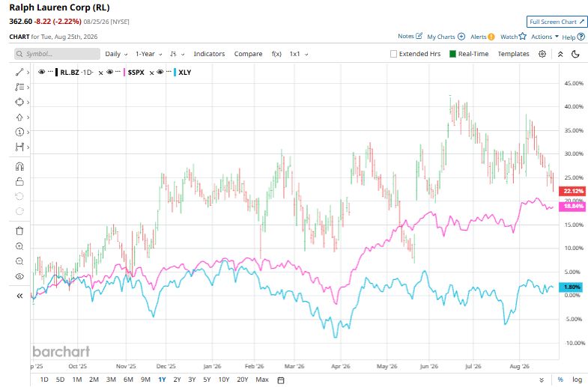588x387 pixels.
Task: Select the line drawing tool
Action: pyautogui.click(x=19, y=72)
